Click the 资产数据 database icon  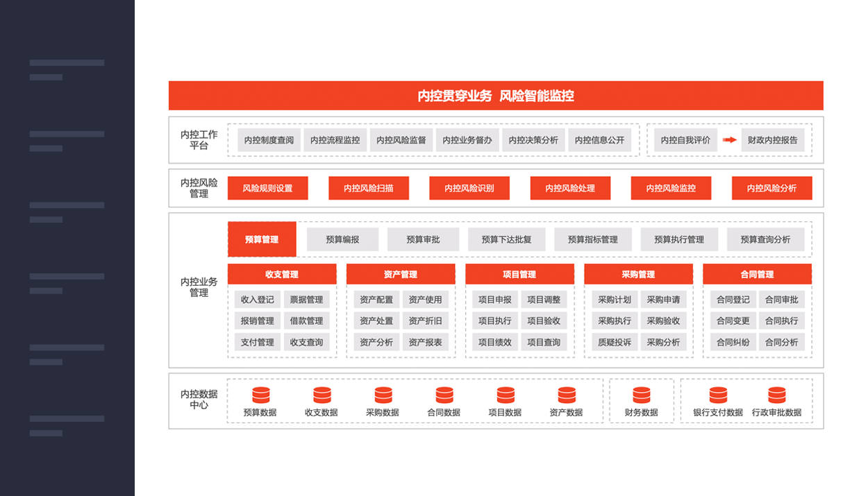tap(566, 395)
